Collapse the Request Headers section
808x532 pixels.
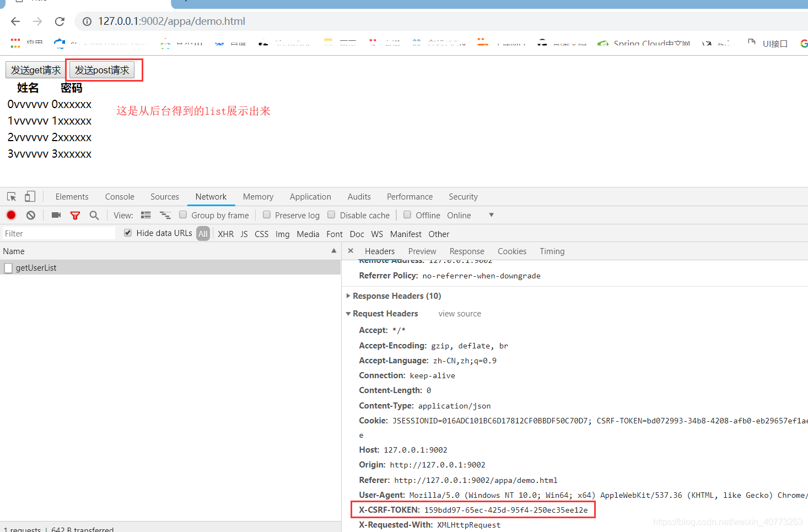tap(348, 313)
